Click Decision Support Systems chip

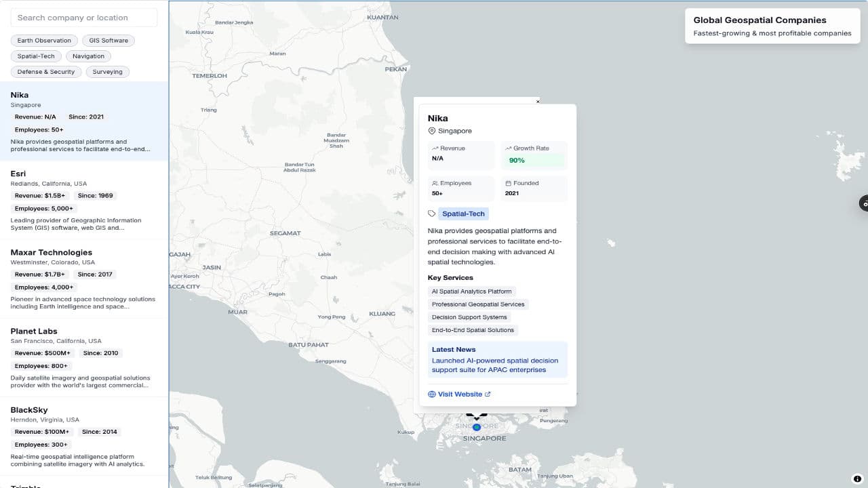[x=469, y=317]
